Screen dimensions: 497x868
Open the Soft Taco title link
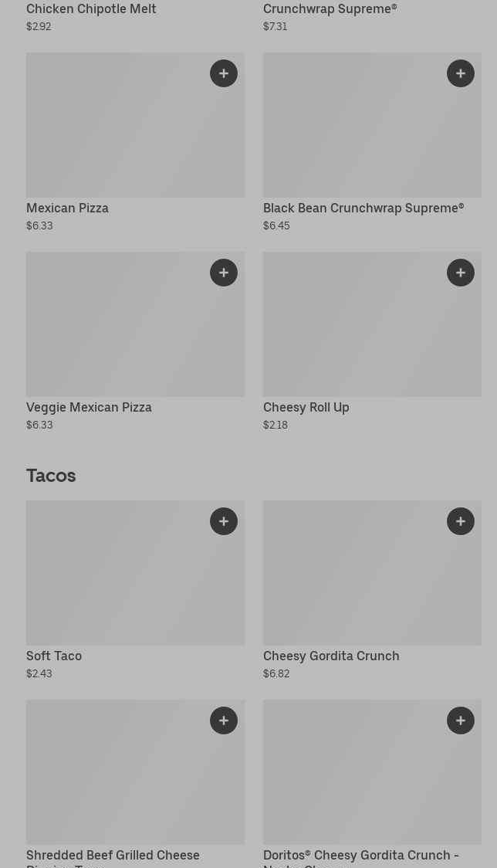point(54,656)
